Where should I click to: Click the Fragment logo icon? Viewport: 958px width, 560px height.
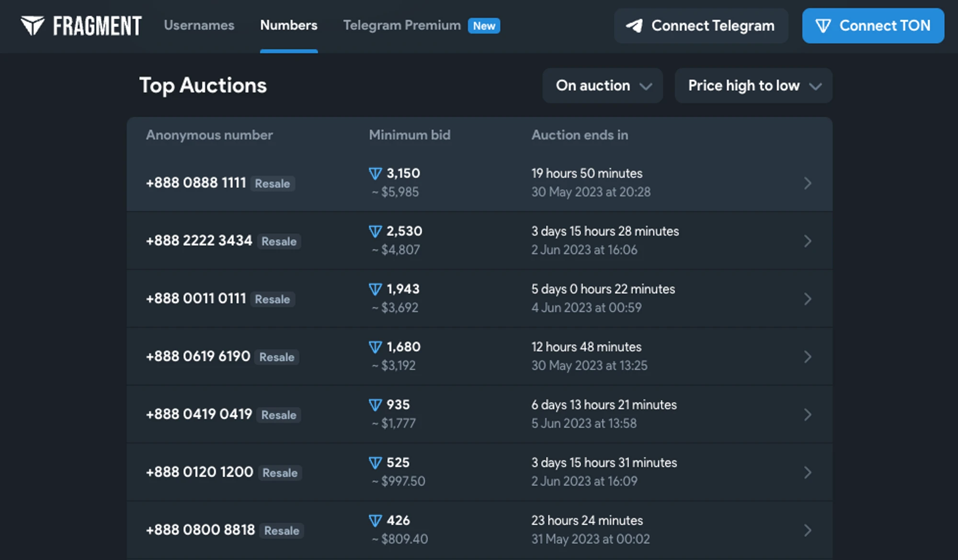[33, 25]
